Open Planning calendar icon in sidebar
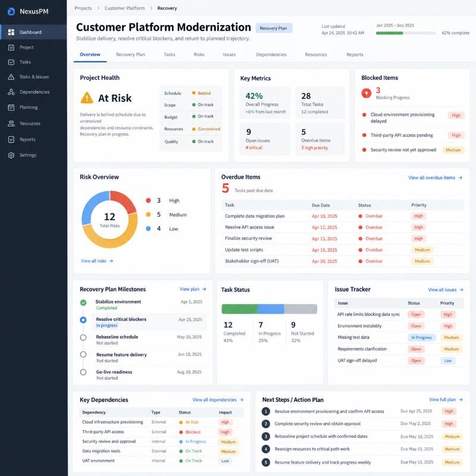The width and height of the screenshot is (476, 476). (x=11, y=107)
